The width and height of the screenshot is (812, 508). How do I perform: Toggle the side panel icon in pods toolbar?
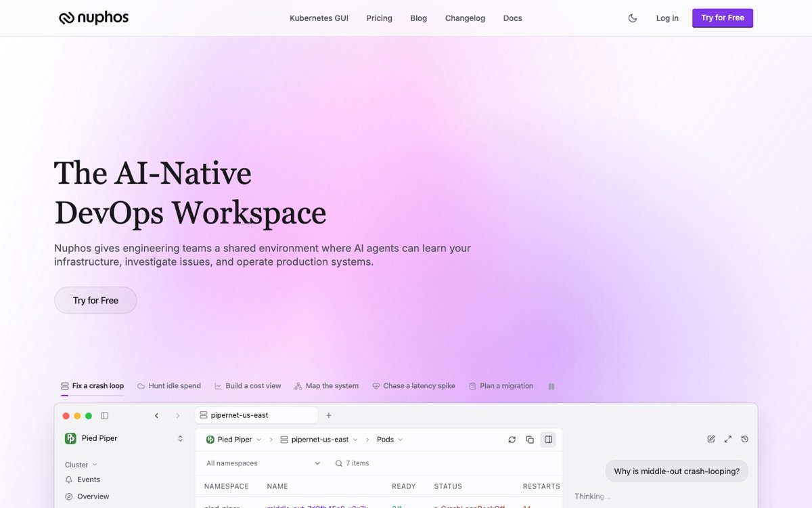(x=548, y=440)
